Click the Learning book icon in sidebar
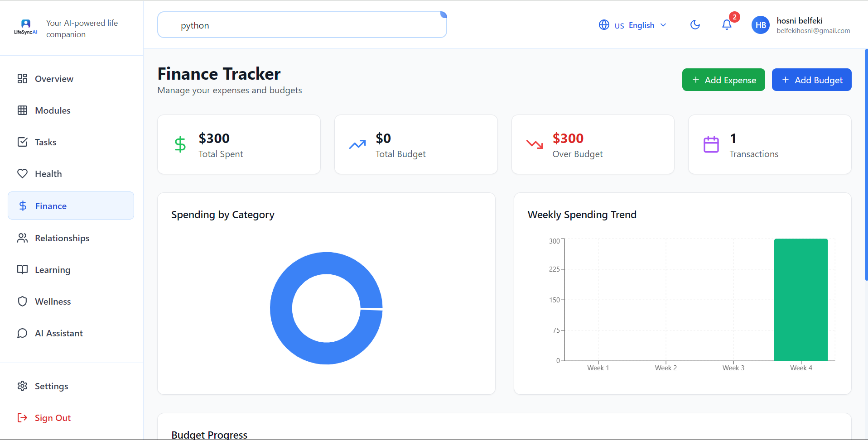 22,270
